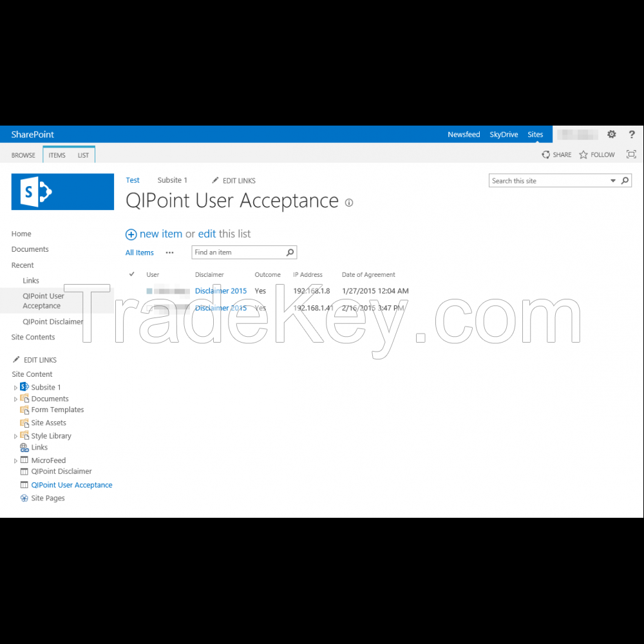Image resolution: width=644 pixels, height=644 pixels.
Task: Click the Search this site field
Action: point(548,181)
